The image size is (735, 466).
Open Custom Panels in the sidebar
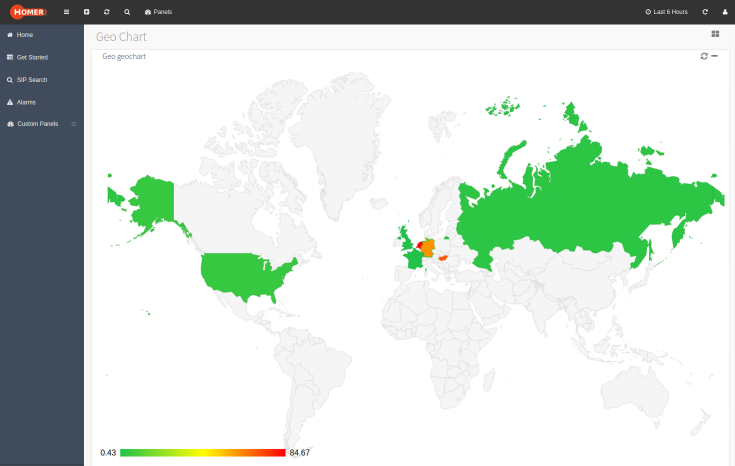click(38, 124)
